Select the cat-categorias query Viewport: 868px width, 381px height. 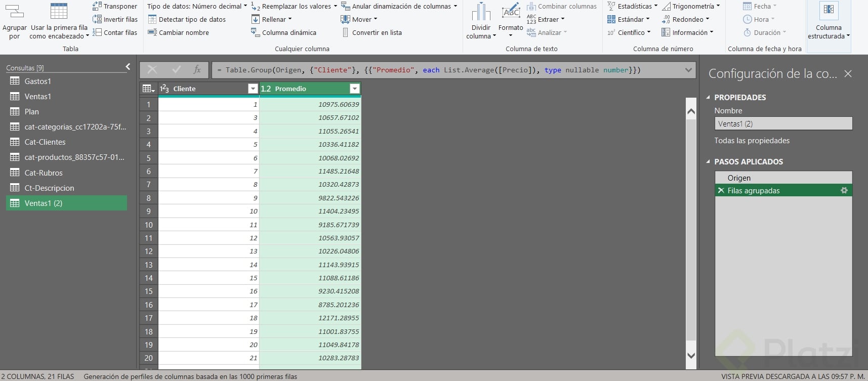(x=67, y=126)
